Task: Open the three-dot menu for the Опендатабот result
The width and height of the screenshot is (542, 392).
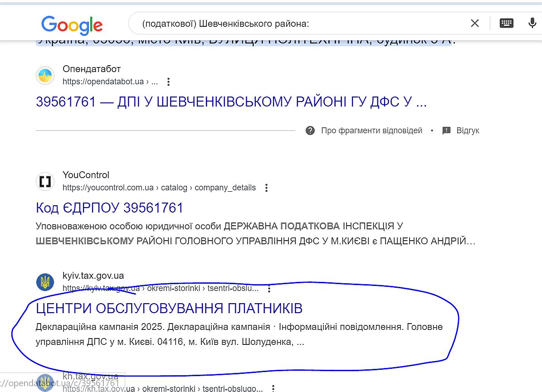Action: click(168, 82)
